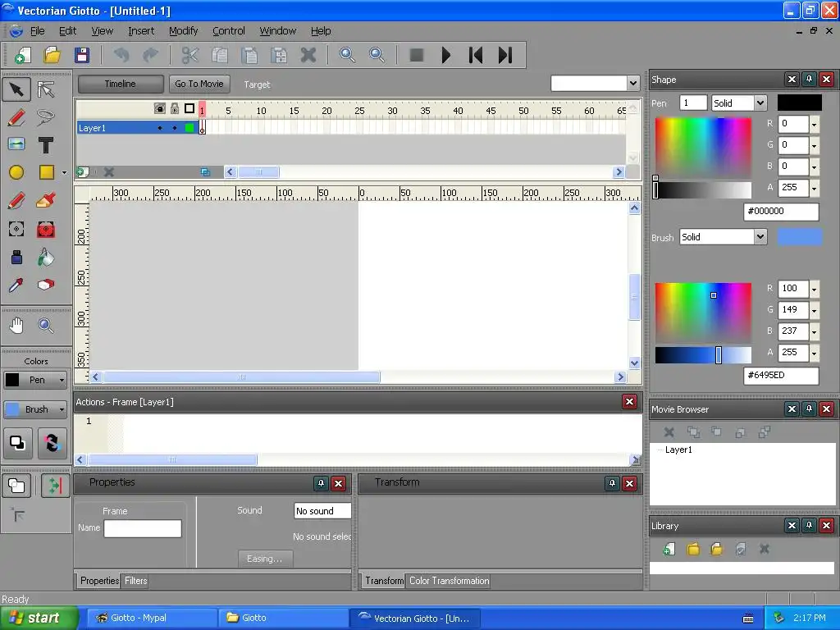The image size is (840, 630).
Task: Activate the Zoom magnifier tool
Action: [46, 325]
